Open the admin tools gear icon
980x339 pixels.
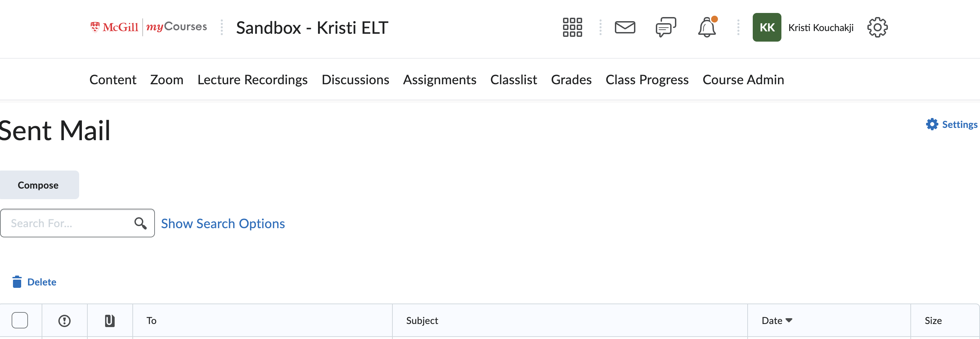pyautogui.click(x=877, y=27)
